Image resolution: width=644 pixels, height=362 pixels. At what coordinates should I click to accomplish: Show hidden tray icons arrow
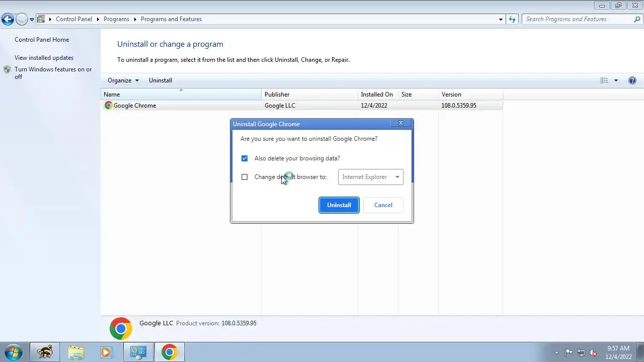(556, 352)
